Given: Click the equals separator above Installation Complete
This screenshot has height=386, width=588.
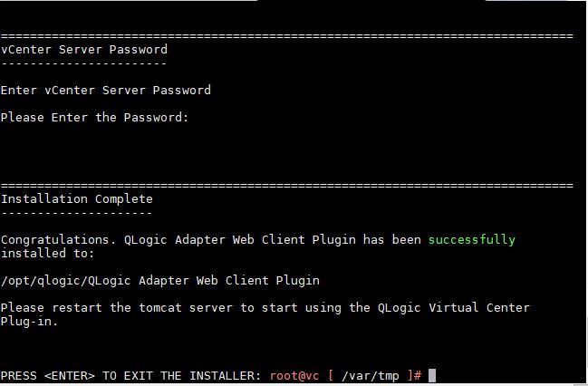Looking at the screenshot, I should tap(287, 186).
